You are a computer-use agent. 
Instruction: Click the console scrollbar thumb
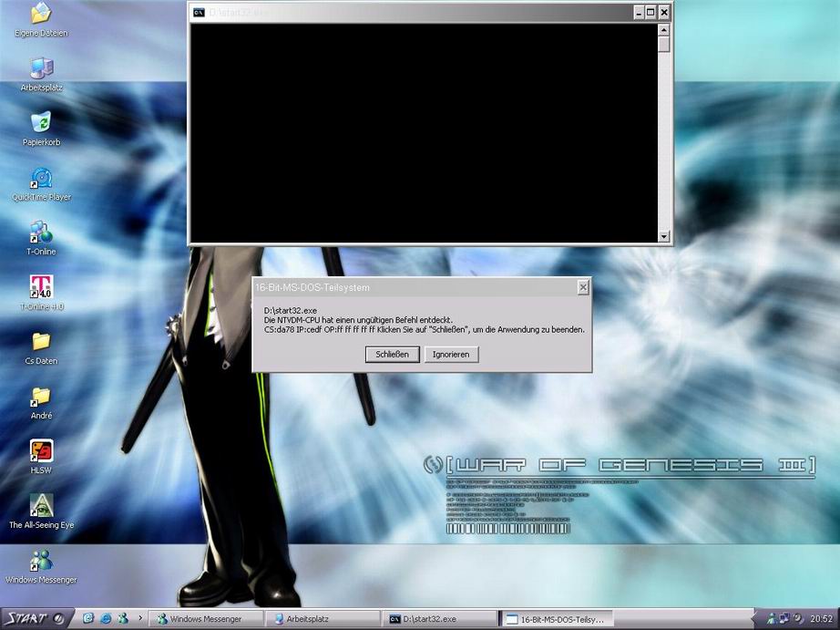[664, 44]
